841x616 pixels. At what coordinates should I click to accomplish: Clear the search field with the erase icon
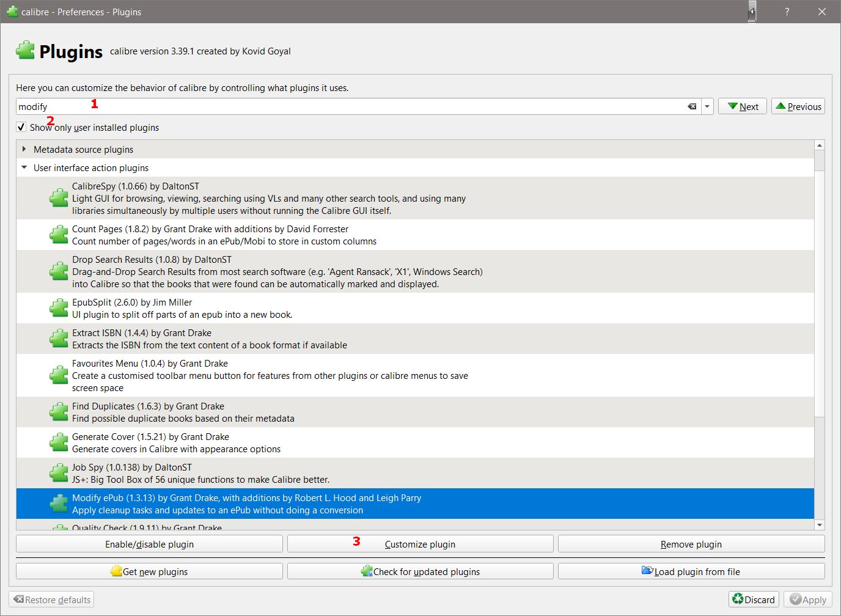click(x=692, y=106)
